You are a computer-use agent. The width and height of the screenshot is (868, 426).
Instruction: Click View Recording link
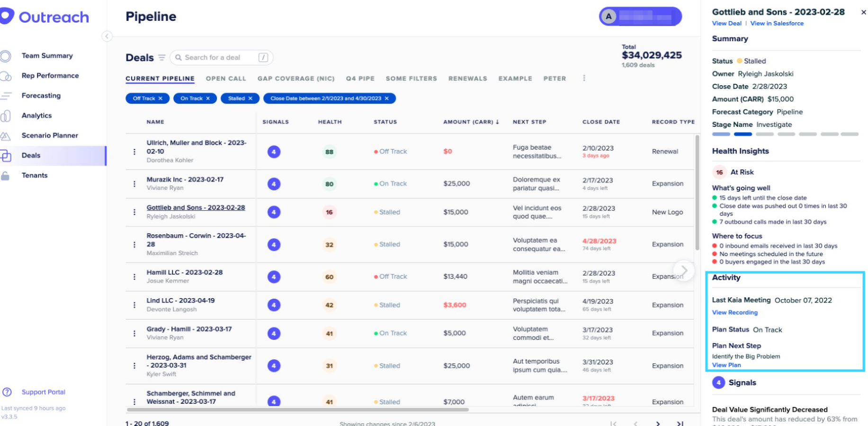pyautogui.click(x=734, y=312)
